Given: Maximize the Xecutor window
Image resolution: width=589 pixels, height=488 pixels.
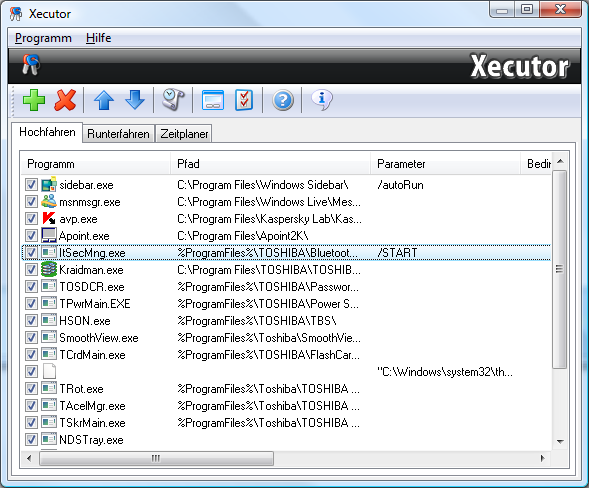Looking at the screenshot, I should tap(527, 9).
